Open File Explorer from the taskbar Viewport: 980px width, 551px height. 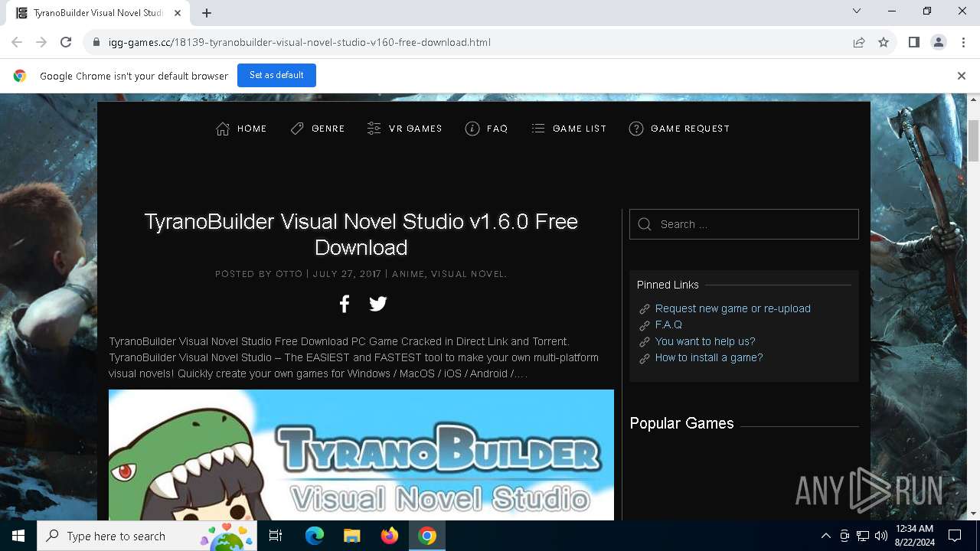point(351,536)
